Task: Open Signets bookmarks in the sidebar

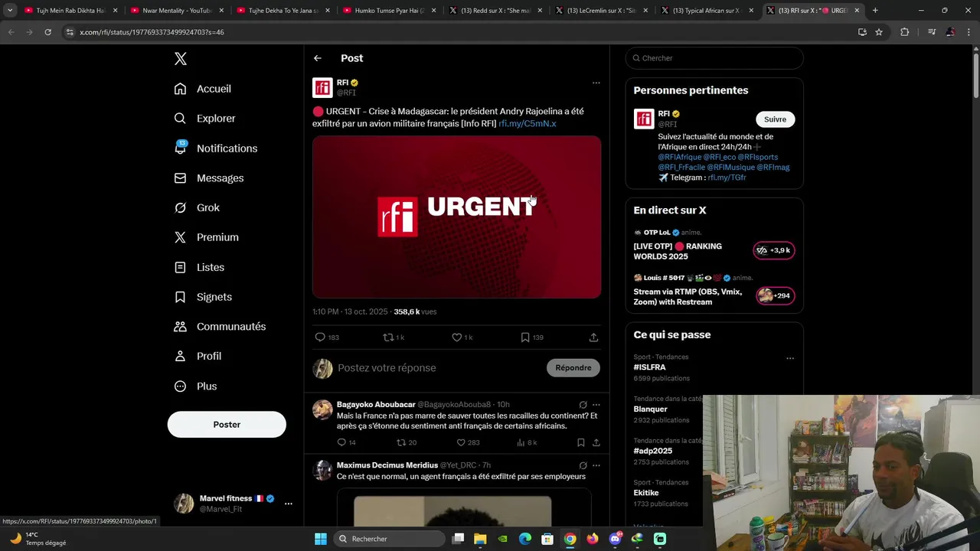Action: coord(203,297)
